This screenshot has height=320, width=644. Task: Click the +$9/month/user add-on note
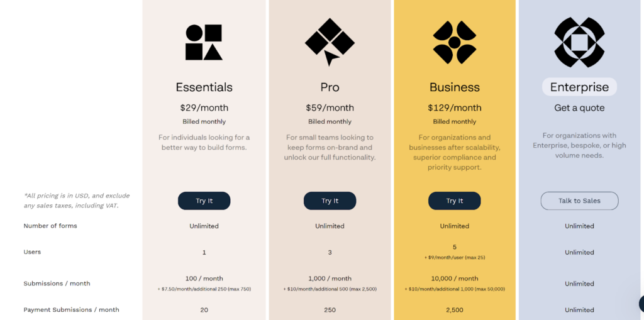(454, 258)
